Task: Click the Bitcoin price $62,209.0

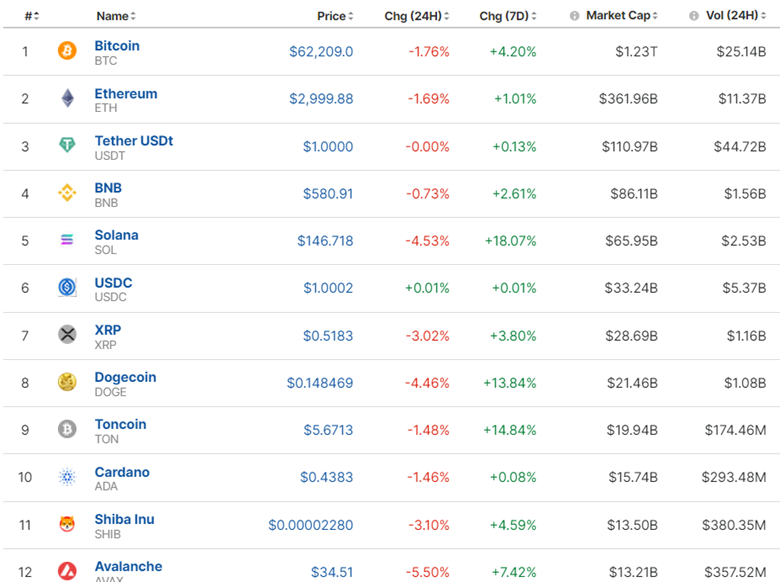Action: (x=320, y=51)
